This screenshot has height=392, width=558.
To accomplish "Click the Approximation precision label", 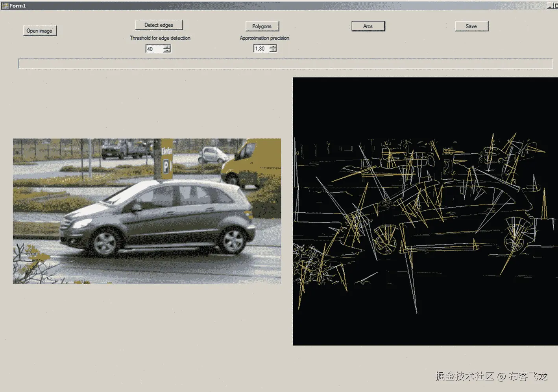I will pyautogui.click(x=264, y=38).
